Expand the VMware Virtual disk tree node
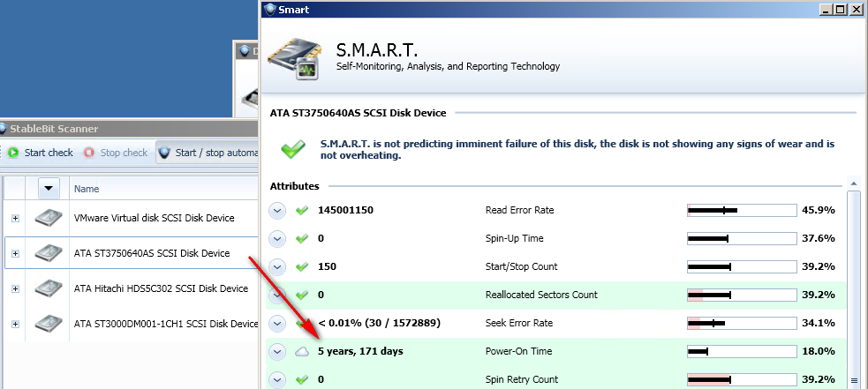868x389 pixels. 15,218
